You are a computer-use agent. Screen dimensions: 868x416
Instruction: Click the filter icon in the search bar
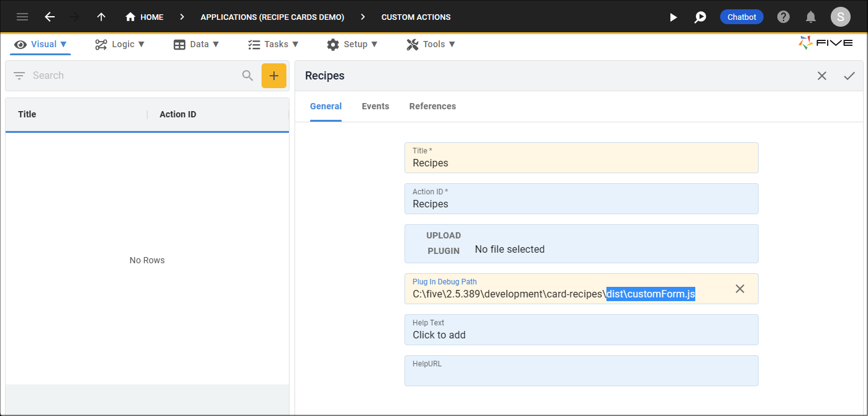pos(19,76)
